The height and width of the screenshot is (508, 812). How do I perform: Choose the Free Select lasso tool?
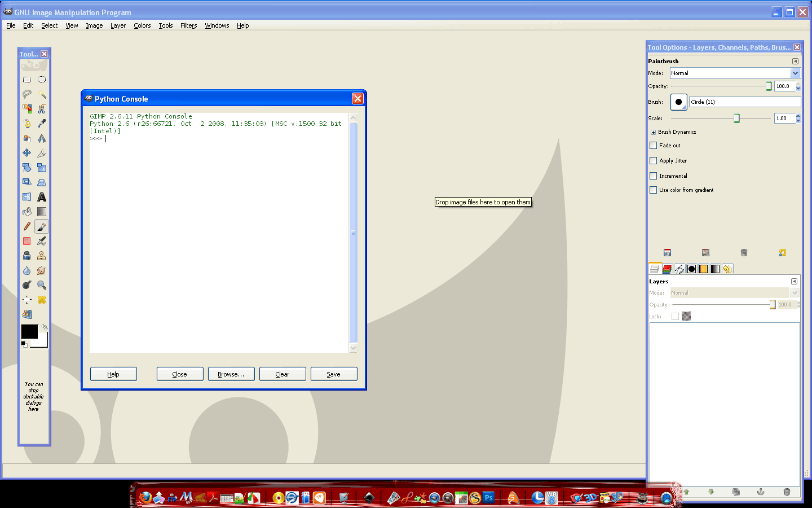tap(27, 94)
